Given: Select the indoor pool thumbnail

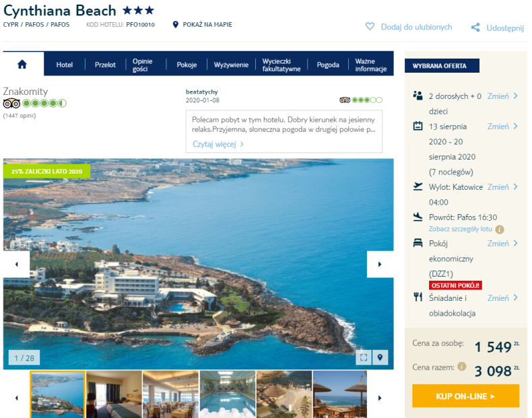Looking at the screenshot, I should click(228, 394).
